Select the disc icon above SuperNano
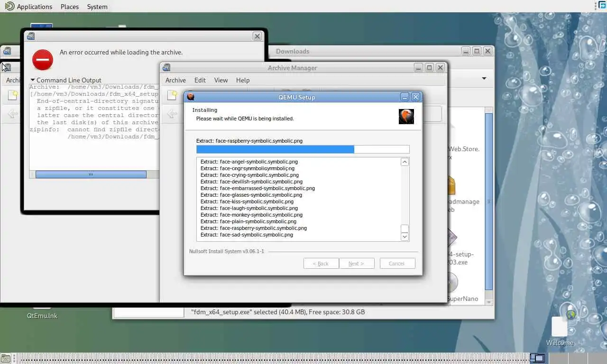This screenshot has width=607, height=364. (x=452, y=283)
